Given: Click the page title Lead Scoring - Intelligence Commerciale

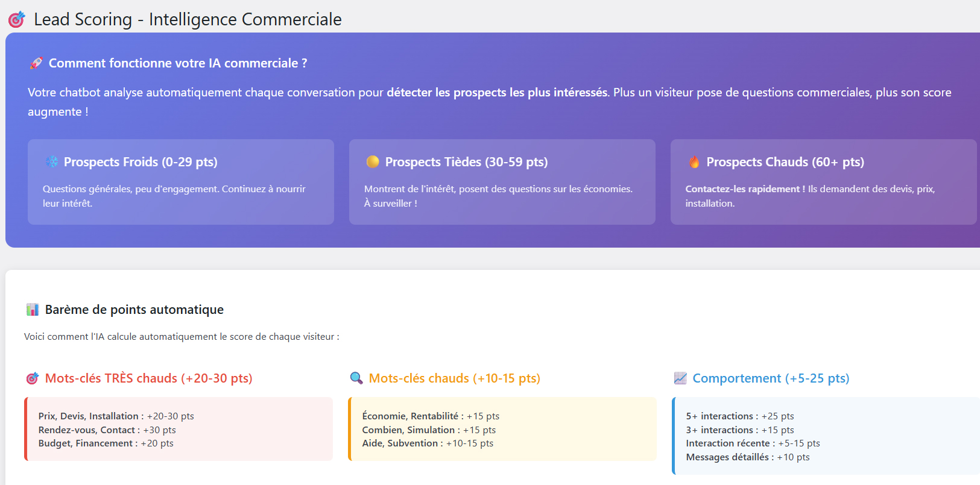Looking at the screenshot, I should click(x=188, y=19).
